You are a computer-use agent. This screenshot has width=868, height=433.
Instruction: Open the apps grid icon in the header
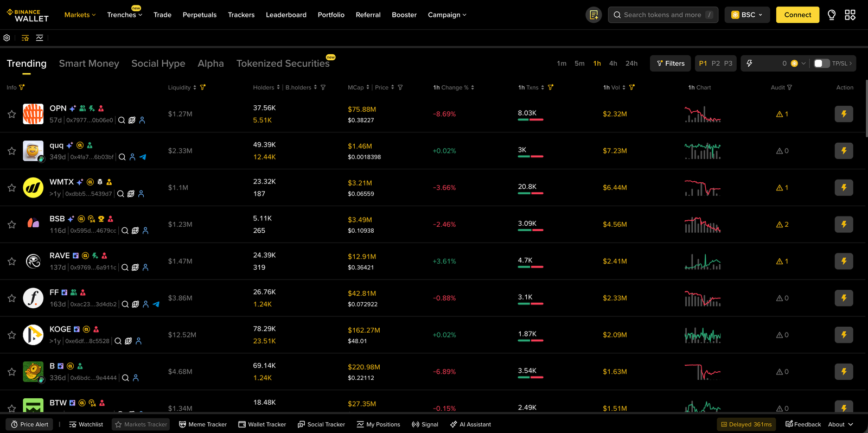pos(850,15)
